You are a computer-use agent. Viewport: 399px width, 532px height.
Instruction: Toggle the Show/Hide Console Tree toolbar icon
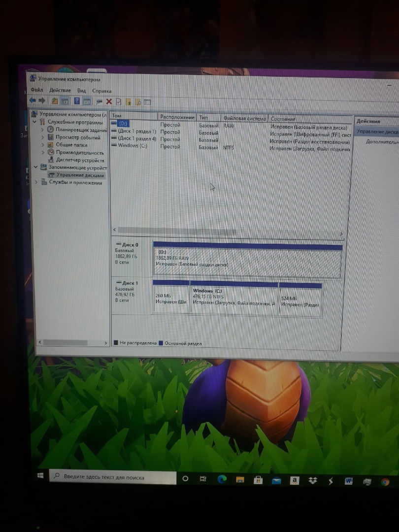(65, 101)
